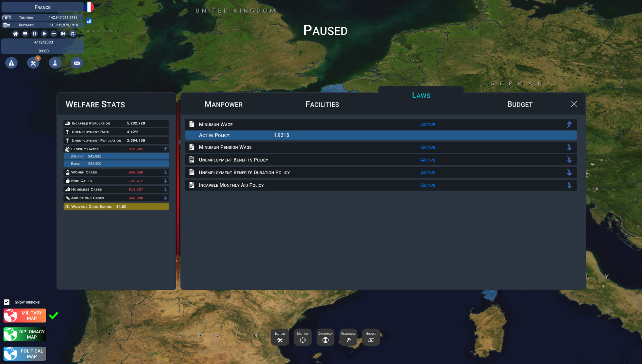
Task: Open the Resources pickaxe button
Action: pos(348,337)
